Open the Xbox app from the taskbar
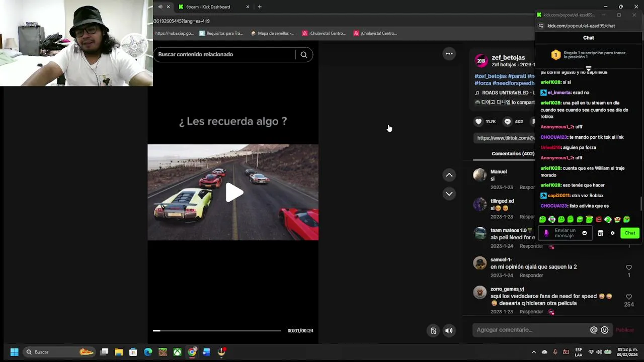The width and height of the screenshot is (644, 362). (x=178, y=352)
